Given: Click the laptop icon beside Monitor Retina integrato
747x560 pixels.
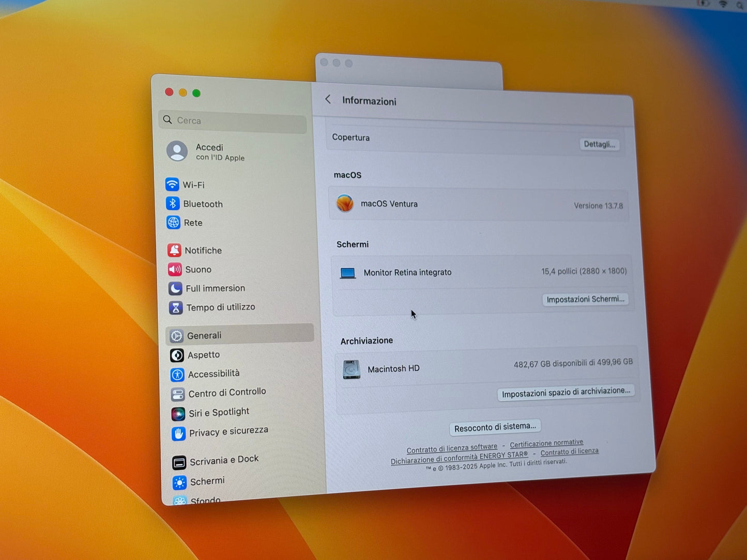Looking at the screenshot, I should coord(348,273).
